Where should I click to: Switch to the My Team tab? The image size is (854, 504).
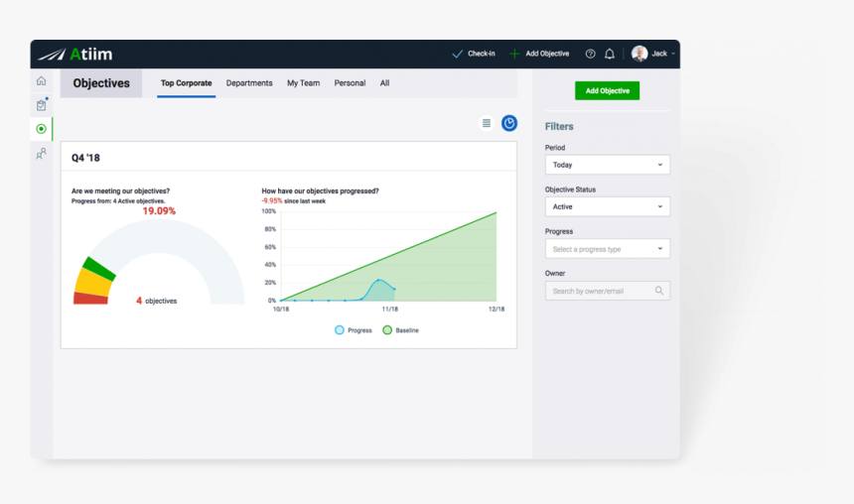tap(303, 83)
